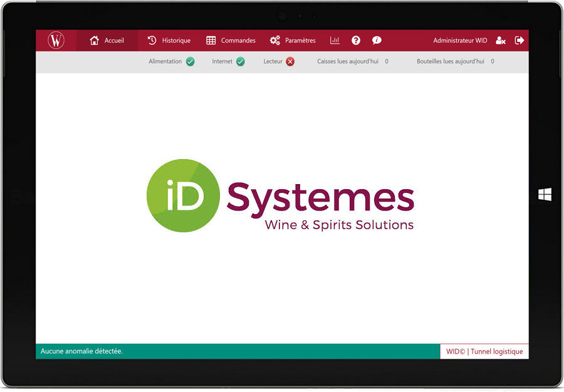
Task: Open the bar chart statistics icon
Action: coord(335,40)
